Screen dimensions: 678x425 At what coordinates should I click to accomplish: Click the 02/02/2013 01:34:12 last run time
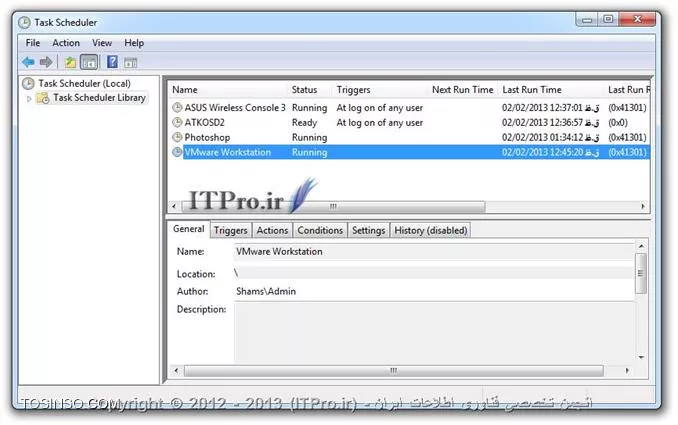coord(550,137)
